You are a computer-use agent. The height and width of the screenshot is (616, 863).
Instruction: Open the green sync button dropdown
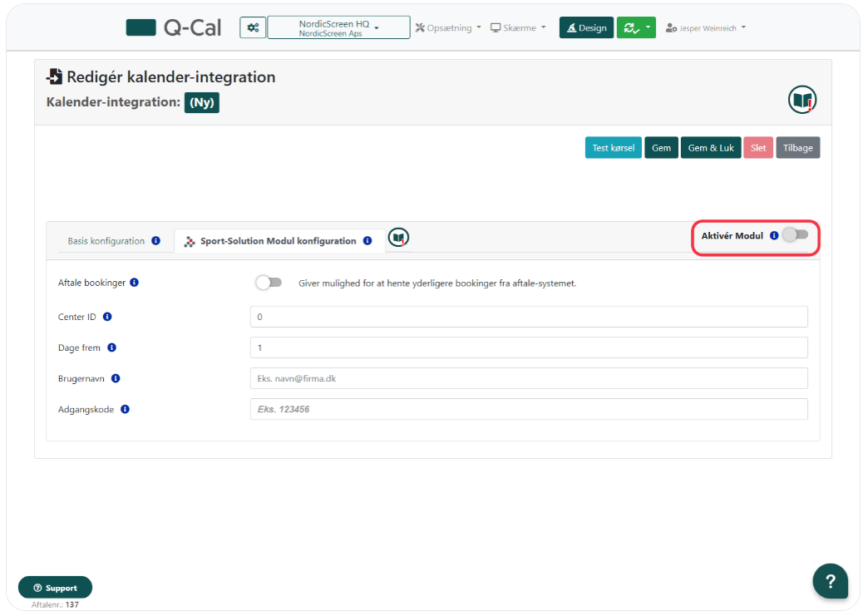click(x=636, y=27)
